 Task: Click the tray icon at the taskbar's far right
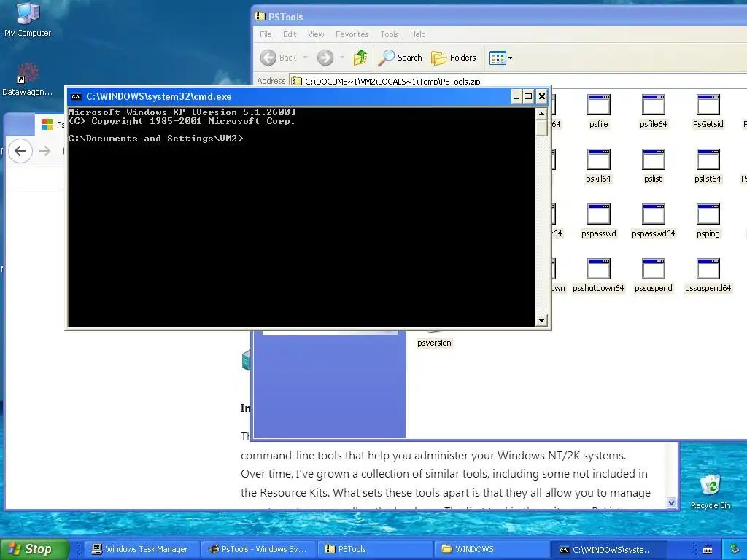click(735, 549)
